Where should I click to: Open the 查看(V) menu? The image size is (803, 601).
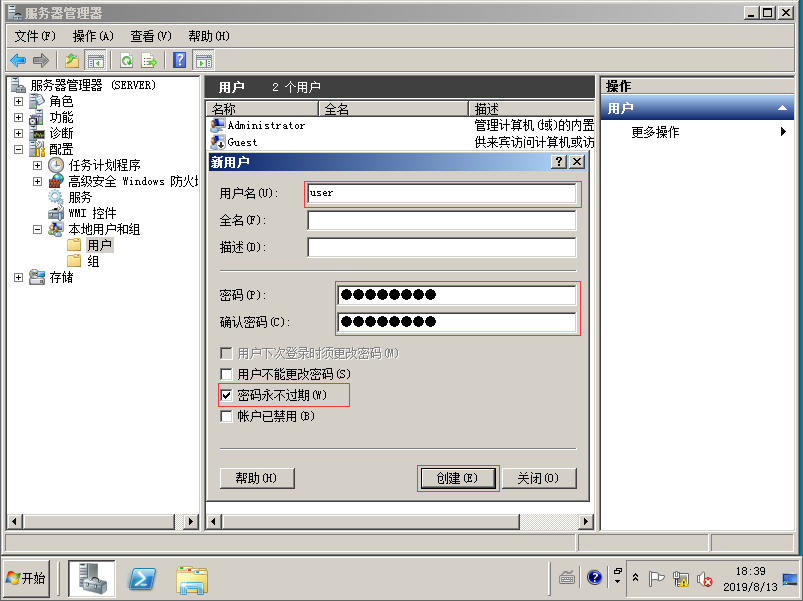click(151, 36)
